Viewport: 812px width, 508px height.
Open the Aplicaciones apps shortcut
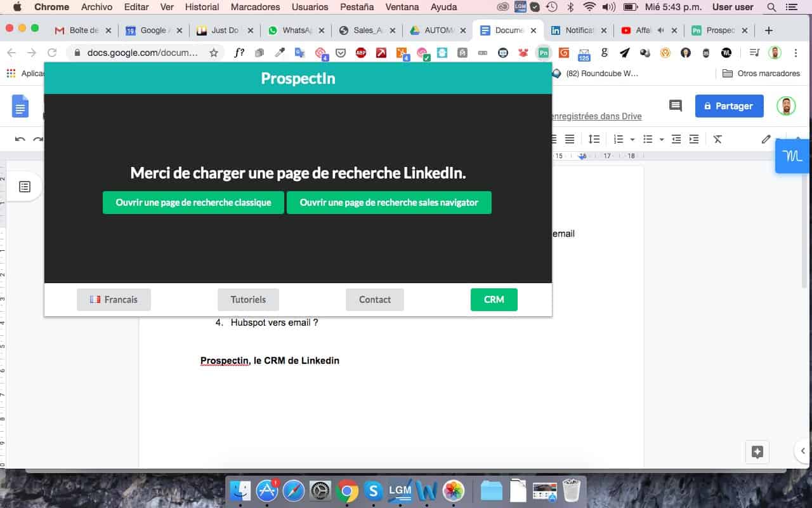25,74
